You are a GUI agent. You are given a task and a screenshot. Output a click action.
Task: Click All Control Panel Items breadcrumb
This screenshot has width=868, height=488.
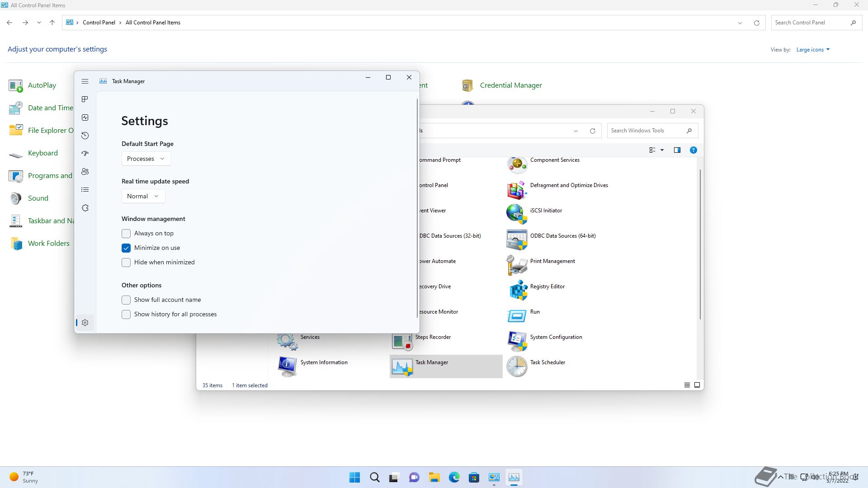point(153,23)
